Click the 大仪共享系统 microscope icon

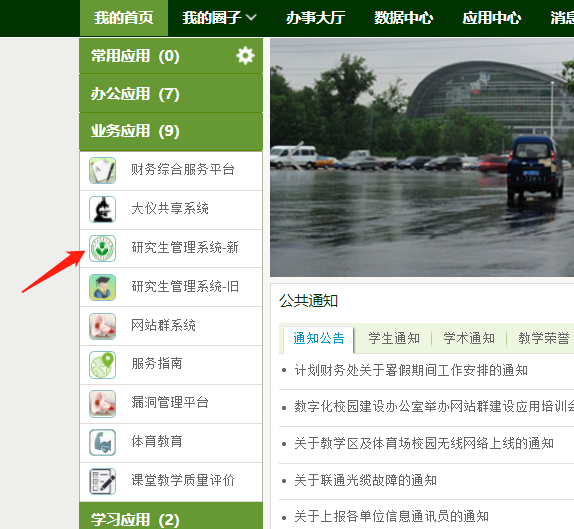(102, 209)
